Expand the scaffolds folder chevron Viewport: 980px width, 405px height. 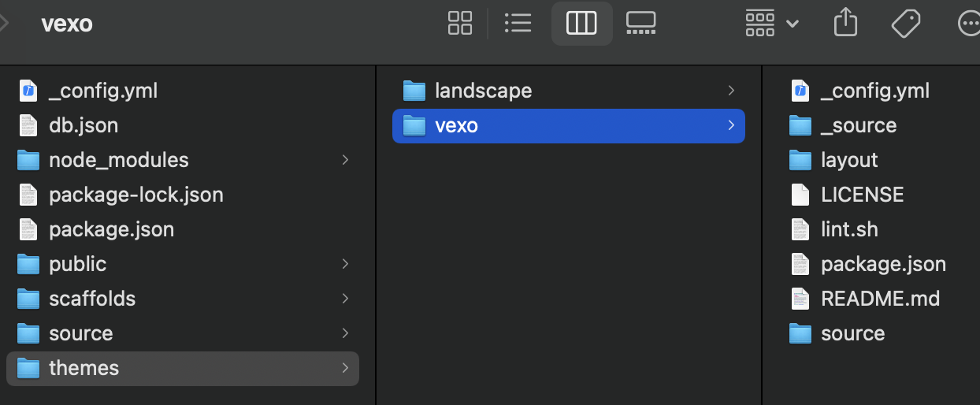pyautogui.click(x=345, y=299)
